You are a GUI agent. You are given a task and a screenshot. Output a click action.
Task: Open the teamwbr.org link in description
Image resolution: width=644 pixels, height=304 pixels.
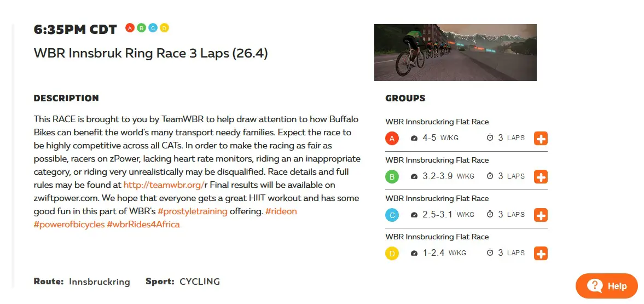pos(164,185)
